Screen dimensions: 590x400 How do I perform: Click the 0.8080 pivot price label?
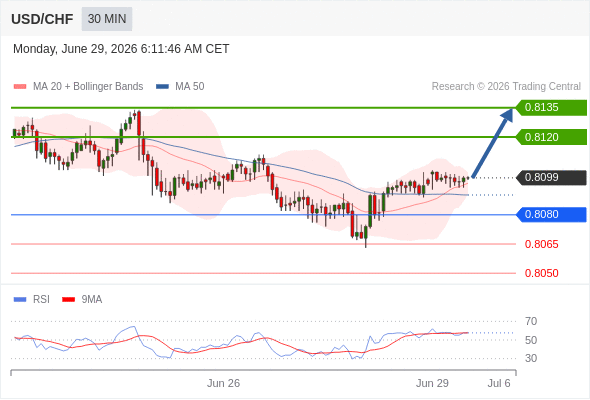(x=551, y=214)
